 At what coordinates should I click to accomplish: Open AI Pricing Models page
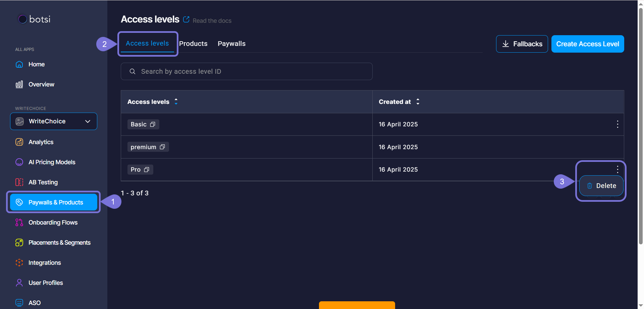[52, 162]
